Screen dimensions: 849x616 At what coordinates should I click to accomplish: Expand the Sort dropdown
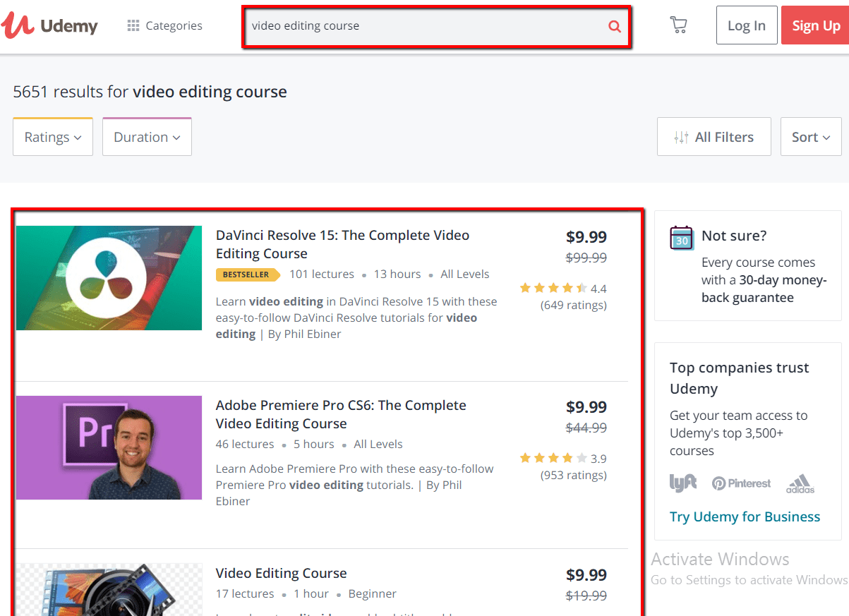click(x=810, y=137)
